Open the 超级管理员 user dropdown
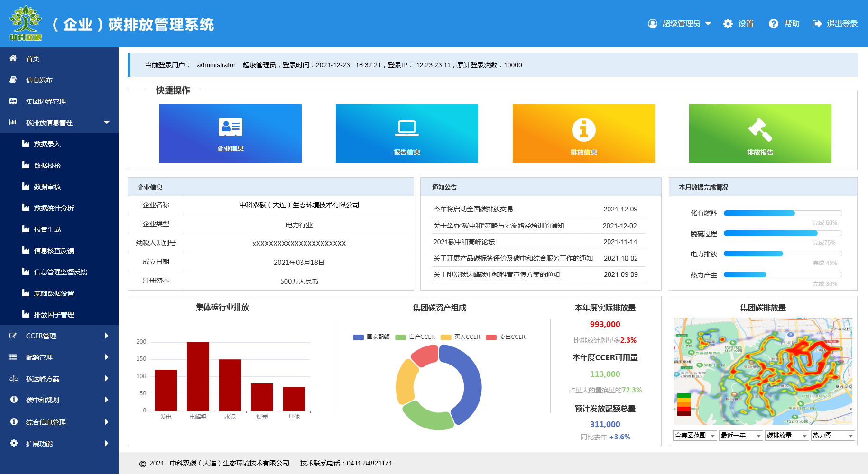 coord(680,24)
